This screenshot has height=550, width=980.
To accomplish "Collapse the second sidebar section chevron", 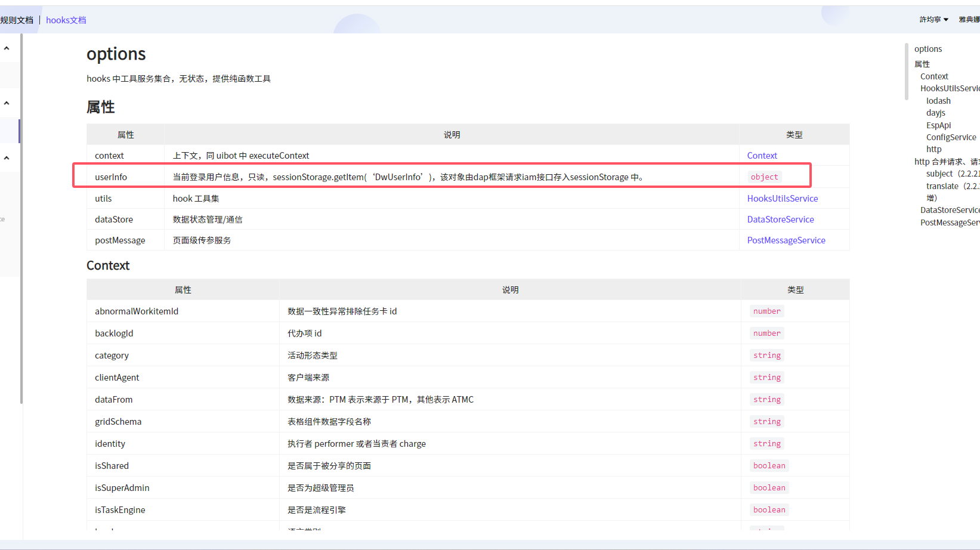I will pyautogui.click(x=7, y=103).
